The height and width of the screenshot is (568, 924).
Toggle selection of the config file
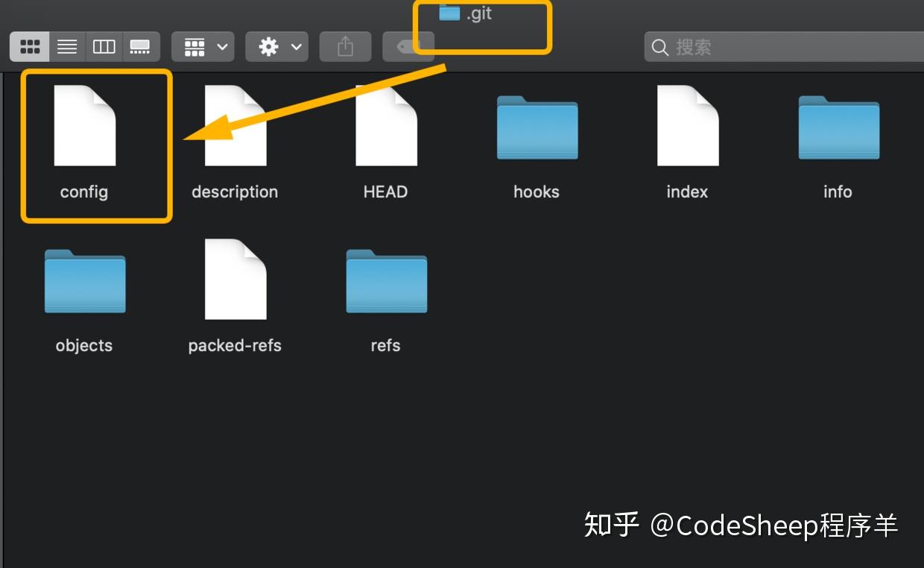click(x=84, y=127)
